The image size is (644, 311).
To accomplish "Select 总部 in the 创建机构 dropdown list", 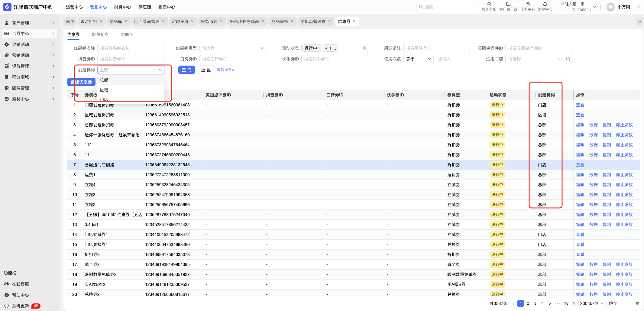I will pos(104,80).
